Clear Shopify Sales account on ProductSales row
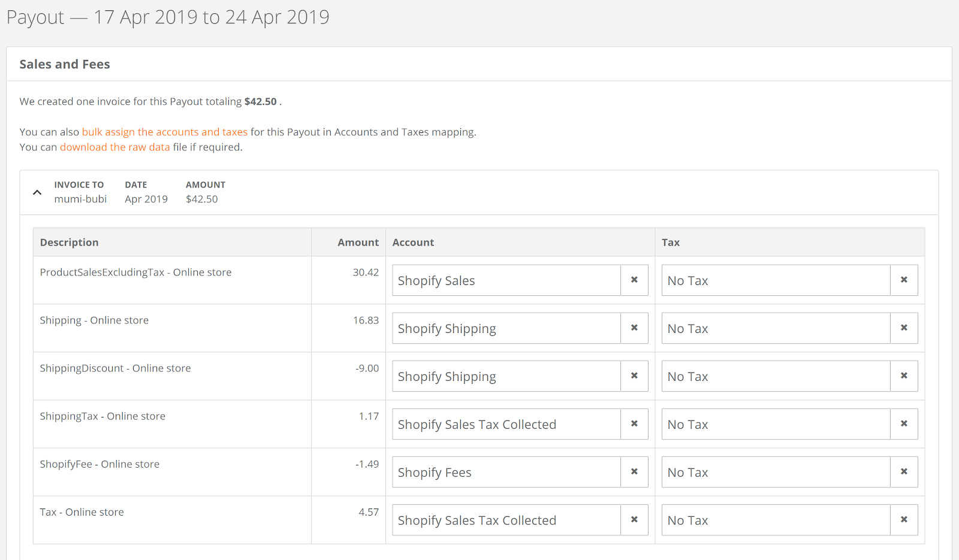The image size is (959, 560). 634,280
